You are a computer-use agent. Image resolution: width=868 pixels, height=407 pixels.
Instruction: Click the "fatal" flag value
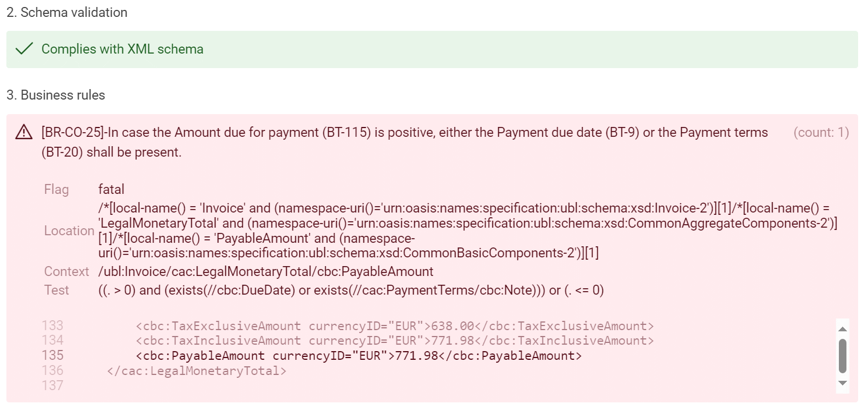click(111, 189)
